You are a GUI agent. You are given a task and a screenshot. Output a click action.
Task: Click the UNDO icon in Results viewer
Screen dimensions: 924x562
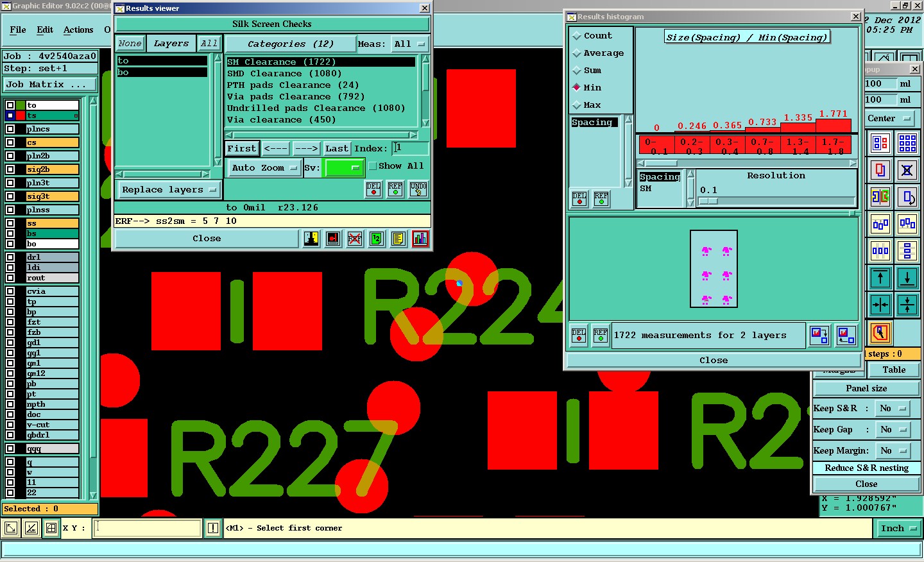[418, 189]
